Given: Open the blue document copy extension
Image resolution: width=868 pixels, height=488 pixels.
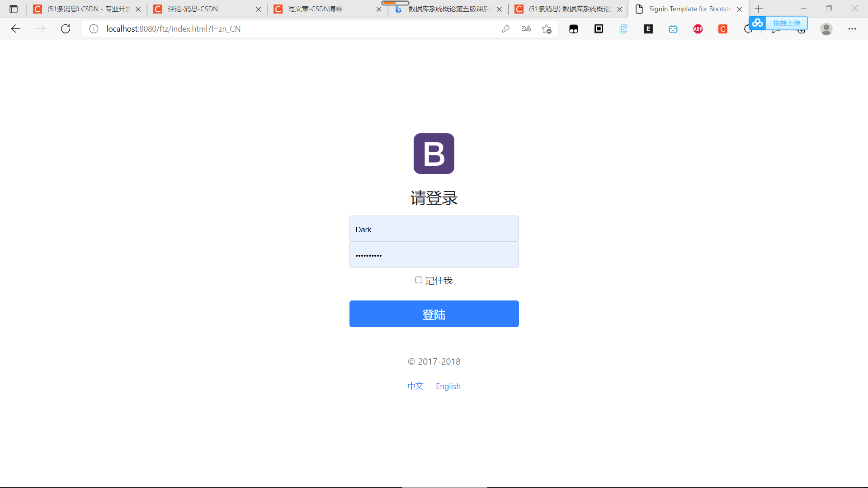Looking at the screenshot, I should click(623, 29).
